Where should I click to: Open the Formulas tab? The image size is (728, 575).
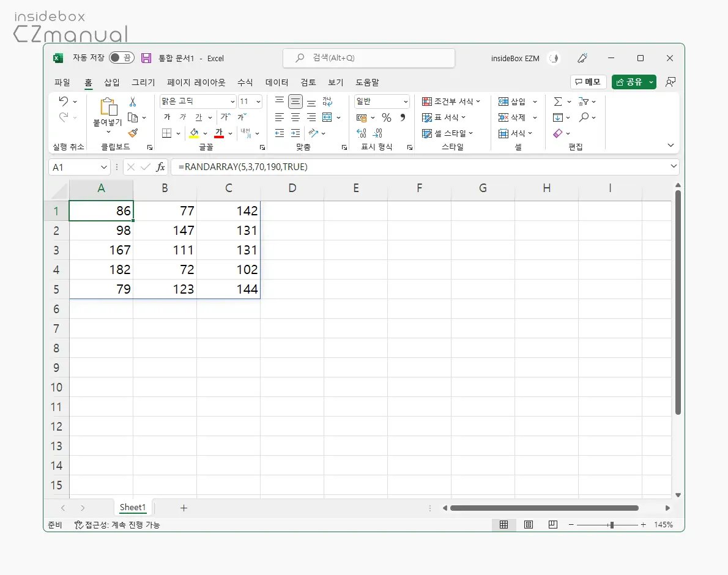coord(245,82)
